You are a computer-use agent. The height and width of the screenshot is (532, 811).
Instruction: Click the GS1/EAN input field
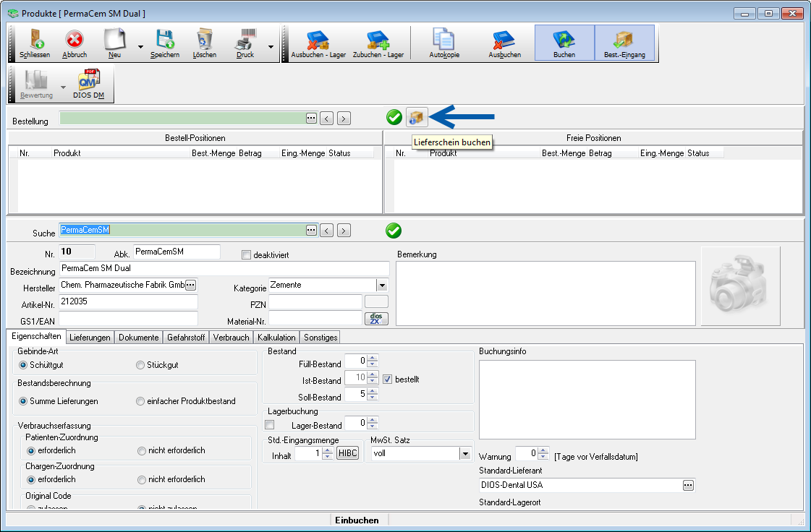point(128,318)
